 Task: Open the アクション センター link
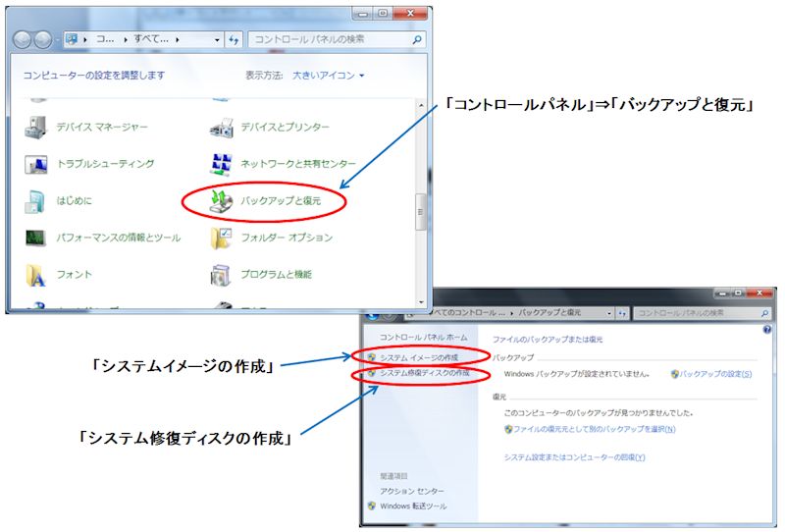411,491
